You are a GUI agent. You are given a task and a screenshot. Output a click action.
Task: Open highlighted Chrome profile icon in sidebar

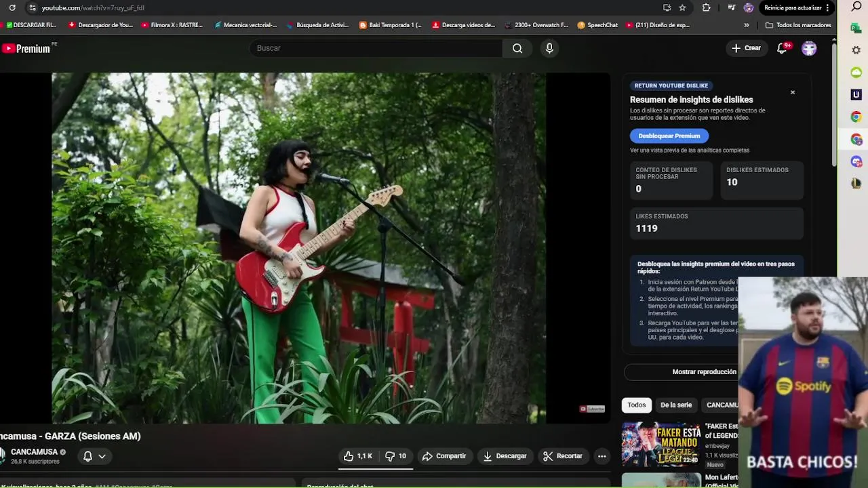pos(856,140)
